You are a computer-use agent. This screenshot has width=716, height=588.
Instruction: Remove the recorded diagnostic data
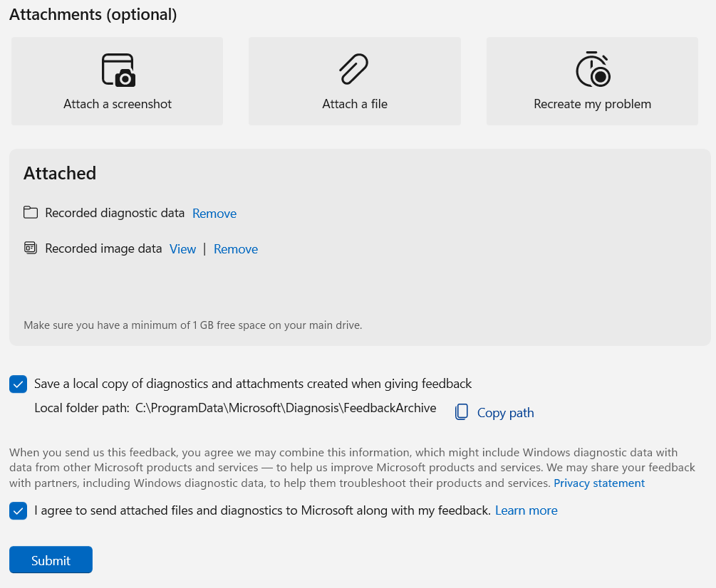point(214,214)
